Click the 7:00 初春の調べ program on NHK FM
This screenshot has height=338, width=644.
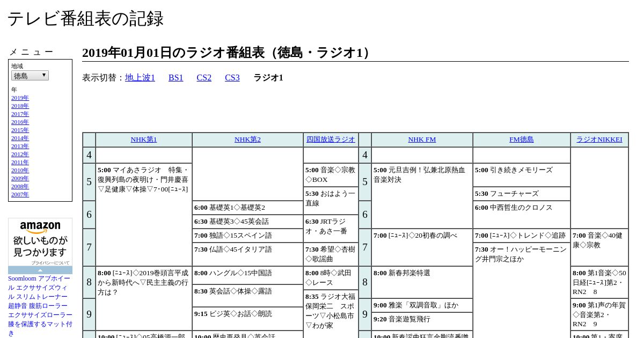[x=422, y=247]
